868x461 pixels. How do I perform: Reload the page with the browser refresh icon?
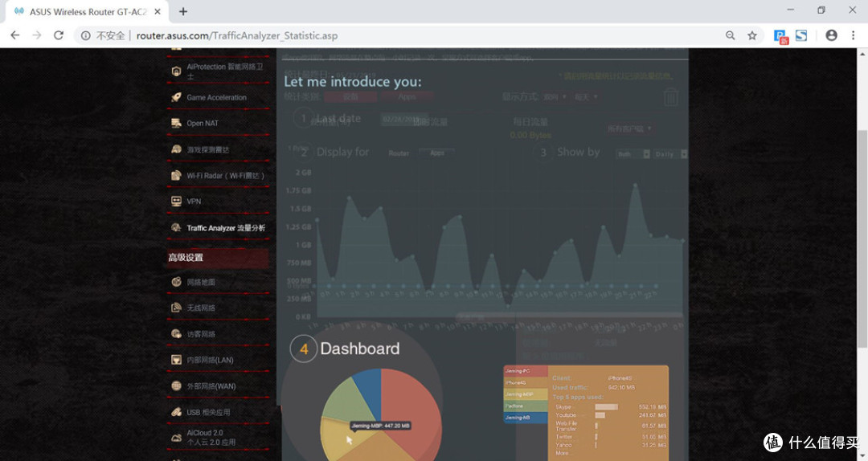[x=58, y=35]
